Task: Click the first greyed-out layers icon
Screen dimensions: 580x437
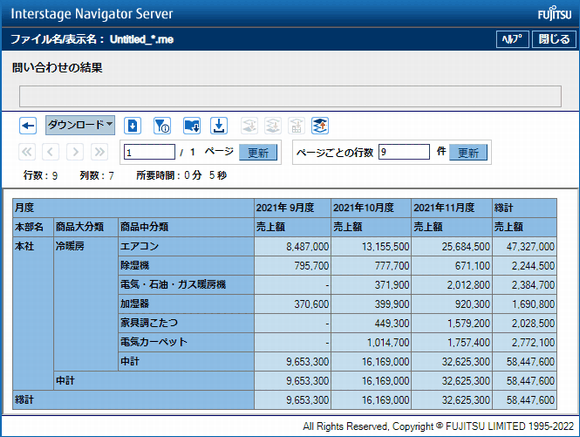Action: tap(250, 126)
